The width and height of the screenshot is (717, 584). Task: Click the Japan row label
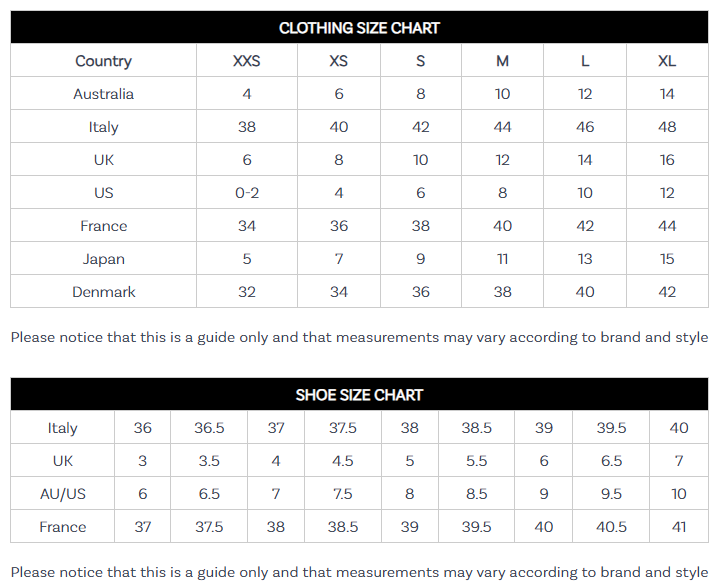[103, 259]
